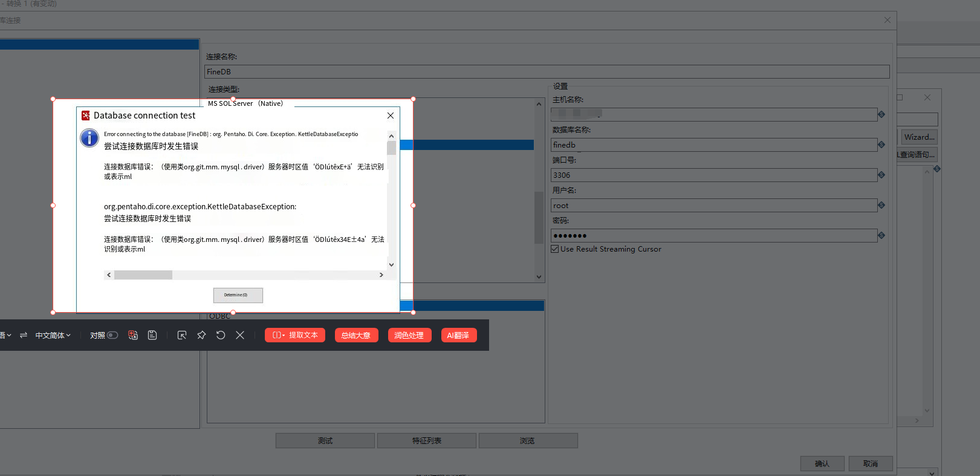Image resolution: width=980 pixels, height=476 pixels.
Task: Click the 主机名称 host name field
Action: (x=714, y=114)
